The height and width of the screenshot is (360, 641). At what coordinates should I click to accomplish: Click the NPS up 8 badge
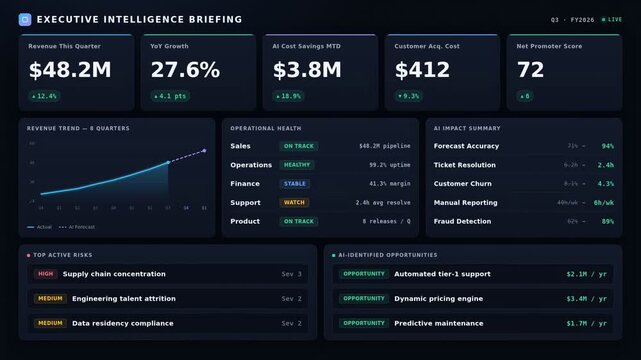point(525,96)
